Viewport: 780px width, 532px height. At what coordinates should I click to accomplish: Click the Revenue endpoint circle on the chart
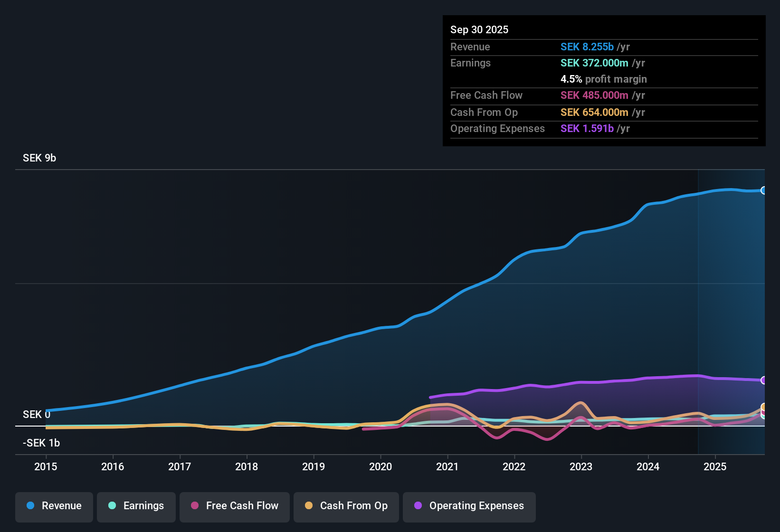click(x=764, y=190)
